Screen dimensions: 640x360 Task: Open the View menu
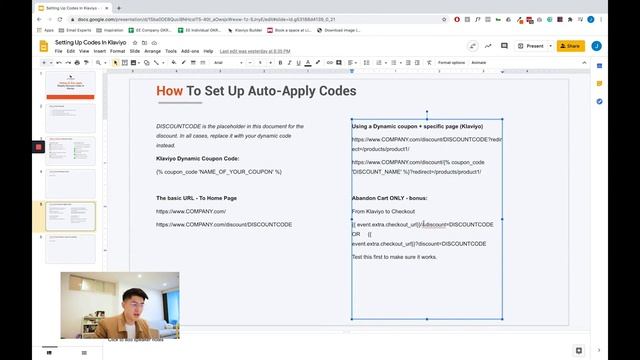[x=84, y=51]
